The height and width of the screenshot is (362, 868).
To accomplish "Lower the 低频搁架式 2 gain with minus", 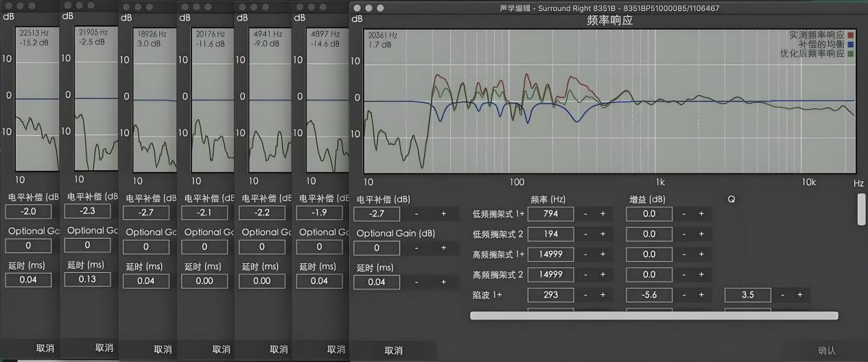I will pos(684,234).
